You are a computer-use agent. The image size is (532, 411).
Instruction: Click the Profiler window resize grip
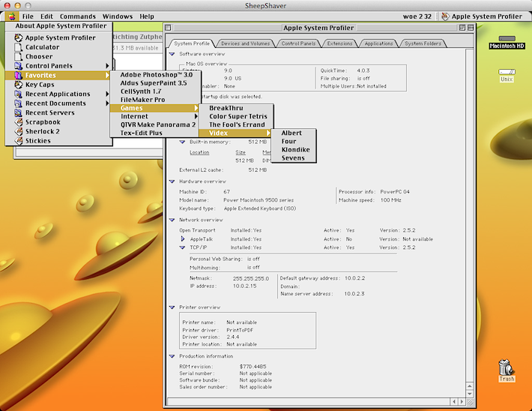pyautogui.click(x=470, y=402)
